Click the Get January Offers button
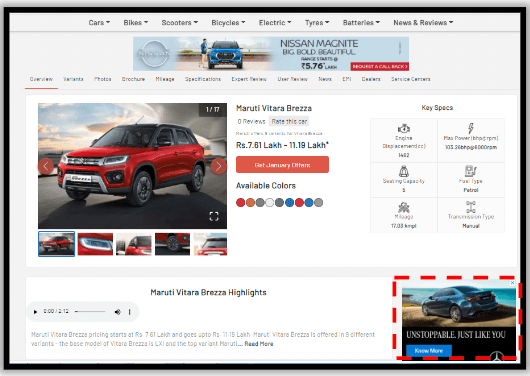Screen dimensions: 530x376 pyautogui.click(x=282, y=165)
